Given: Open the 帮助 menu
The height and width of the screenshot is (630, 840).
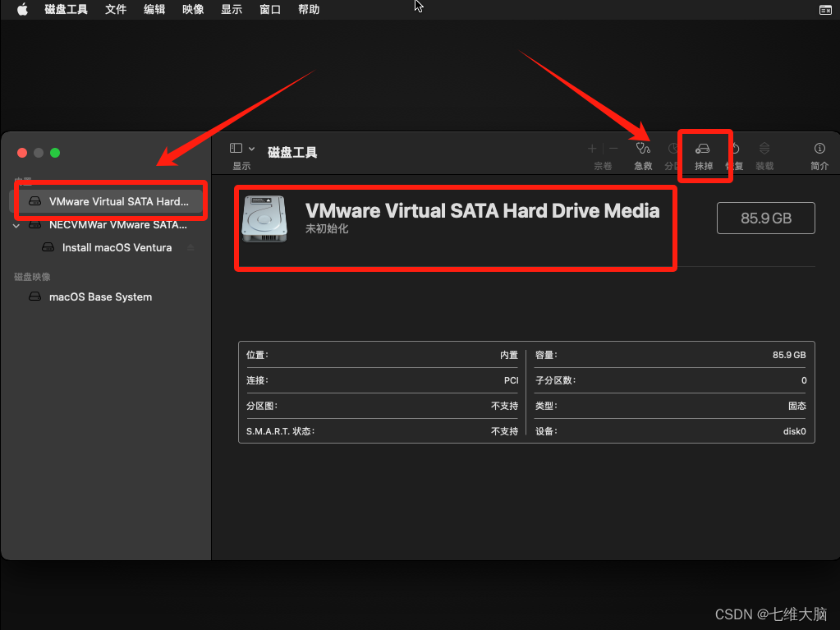Looking at the screenshot, I should 309,10.
